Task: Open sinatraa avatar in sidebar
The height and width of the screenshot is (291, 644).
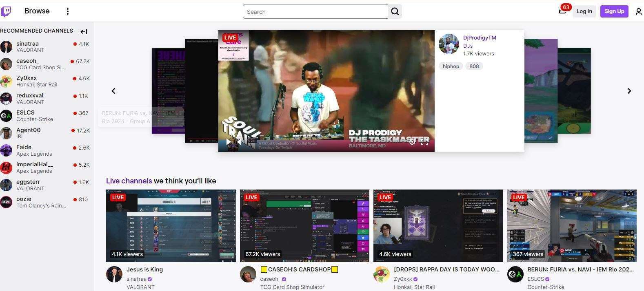Action: tap(6, 46)
